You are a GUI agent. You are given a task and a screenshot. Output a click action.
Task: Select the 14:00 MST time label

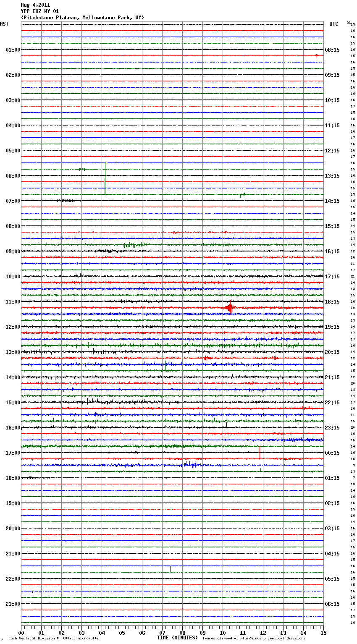(13, 377)
